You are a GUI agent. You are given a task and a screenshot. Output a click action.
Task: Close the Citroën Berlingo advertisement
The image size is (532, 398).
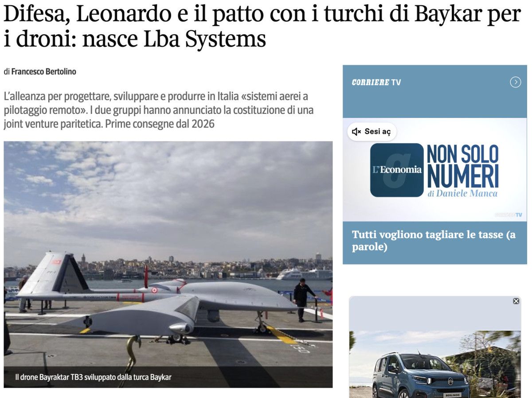pyautogui.click(x=516, y=301)
